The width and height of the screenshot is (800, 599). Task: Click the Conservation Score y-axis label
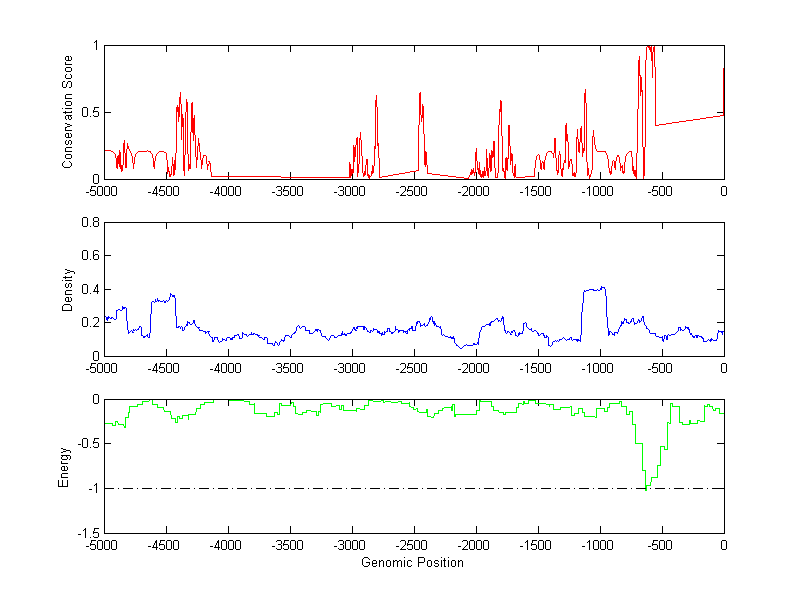coord(67,112)
